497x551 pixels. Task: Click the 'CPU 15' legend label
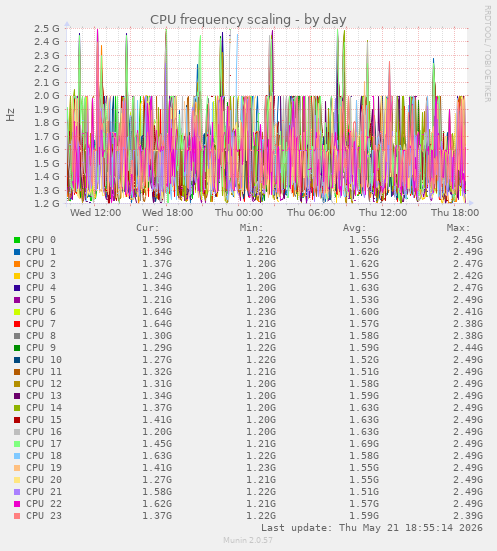[44, 420]
